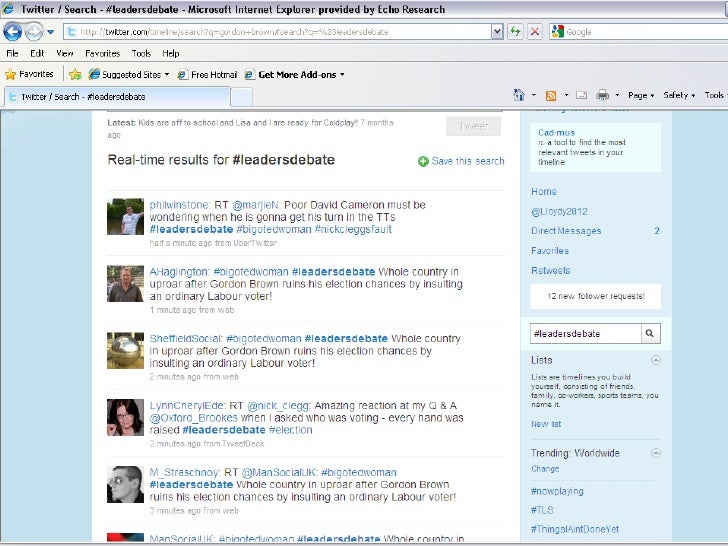Open Direct Messages in sidebar
Screen dimensions: 728x546
pos(566,231)
